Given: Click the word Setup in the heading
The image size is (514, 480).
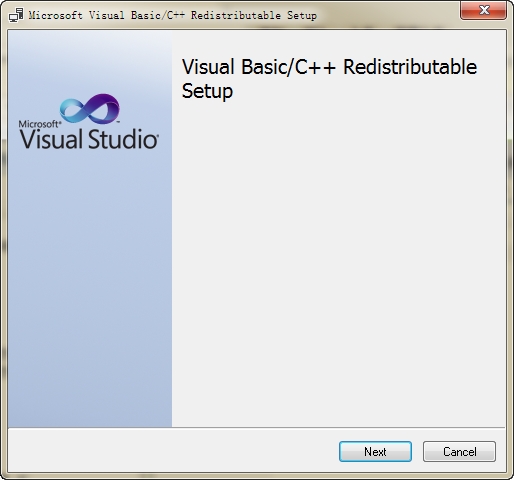Looking at the screenshot, I should (x=207, y=91).
